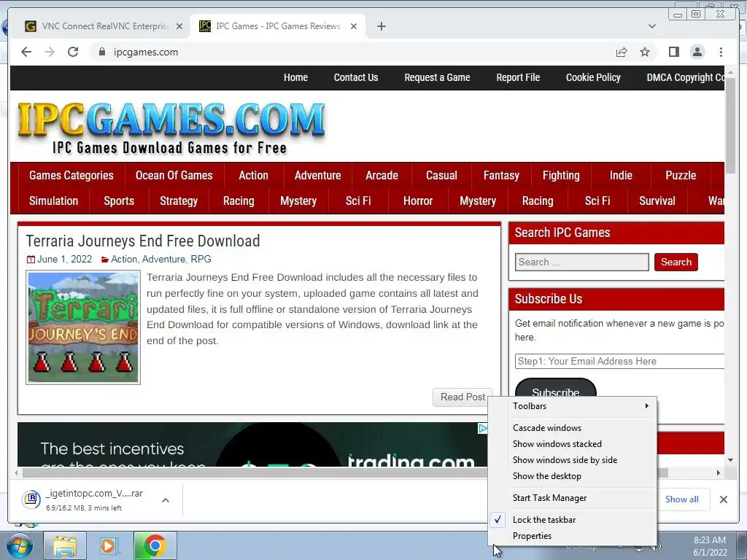Click the browser forward arrow
The image size is (747, 560).
50,52
